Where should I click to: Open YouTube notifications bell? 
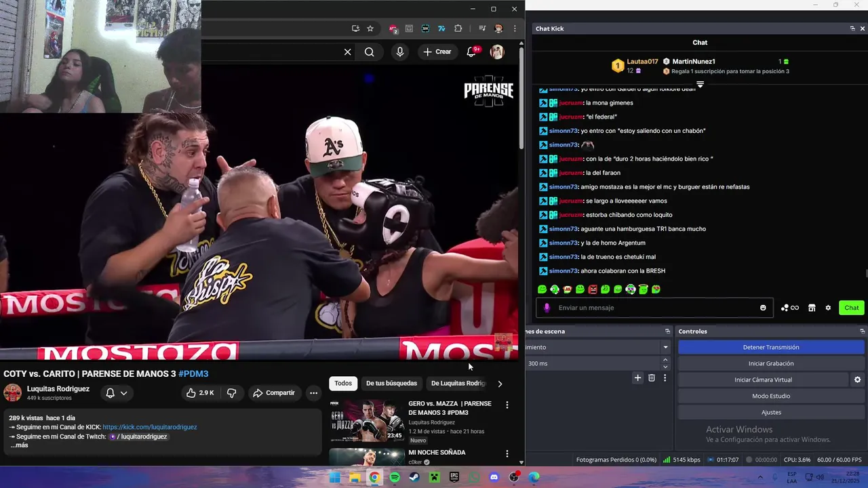pyautogui.click(x=471, y=52)
